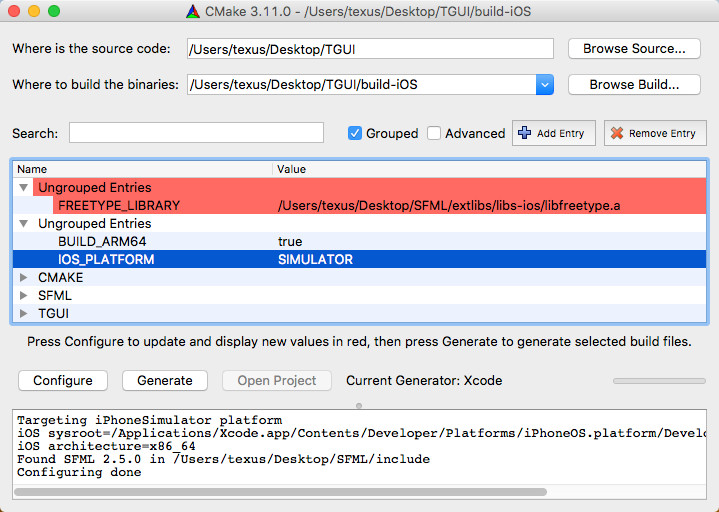Enable the Advanced checkbox
719x512 pixels.
434,133
